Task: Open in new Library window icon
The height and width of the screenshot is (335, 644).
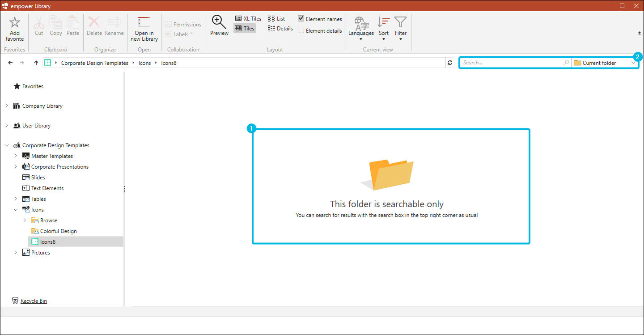Action: click(144, 22)
